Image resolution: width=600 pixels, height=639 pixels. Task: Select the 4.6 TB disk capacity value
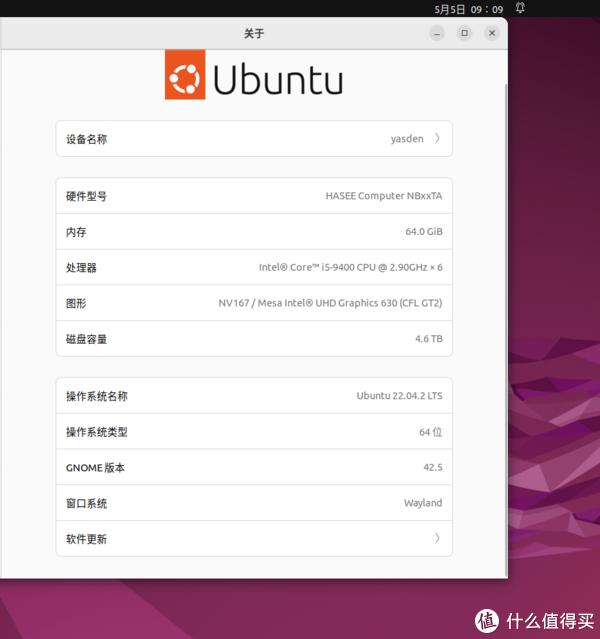pyautogui.click(x=429, y=339)
